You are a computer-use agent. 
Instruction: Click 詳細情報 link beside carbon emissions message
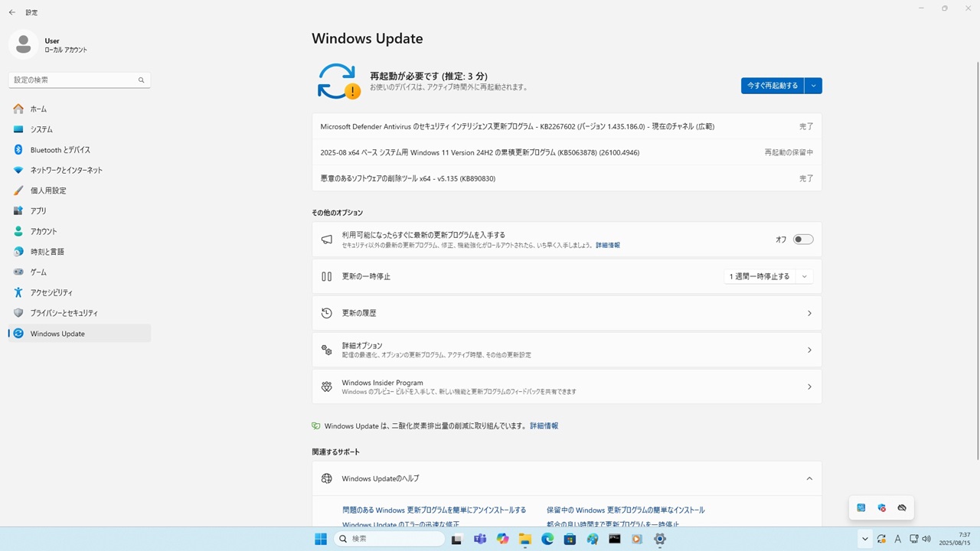(x=544, y=425)
